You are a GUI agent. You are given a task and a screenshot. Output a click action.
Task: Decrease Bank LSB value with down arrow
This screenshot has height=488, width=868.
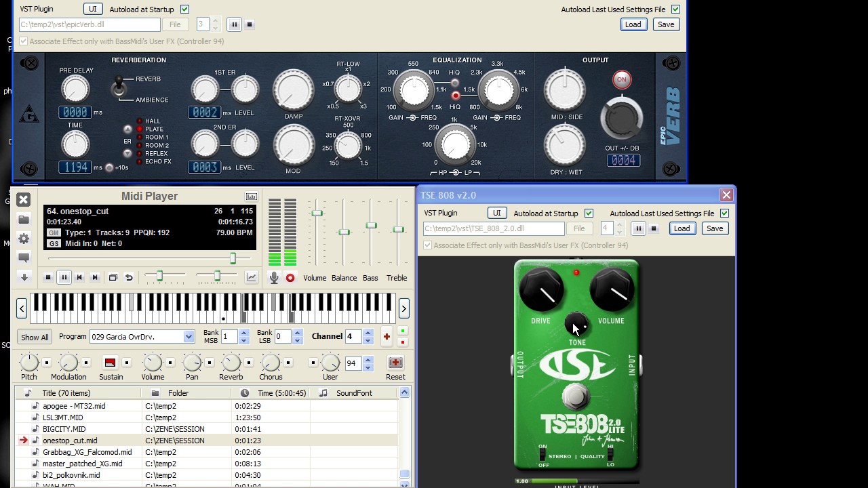pos(297,340)
